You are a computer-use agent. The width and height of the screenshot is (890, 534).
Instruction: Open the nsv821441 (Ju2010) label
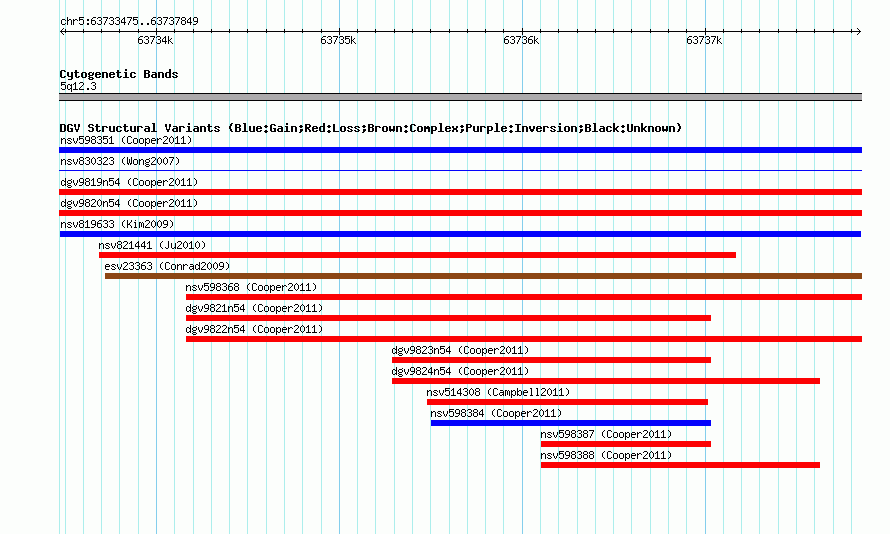tap(152, 245)
